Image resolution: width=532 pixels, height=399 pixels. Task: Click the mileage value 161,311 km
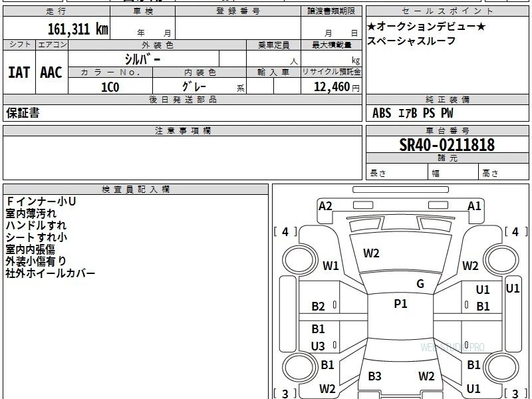point(78,29)
